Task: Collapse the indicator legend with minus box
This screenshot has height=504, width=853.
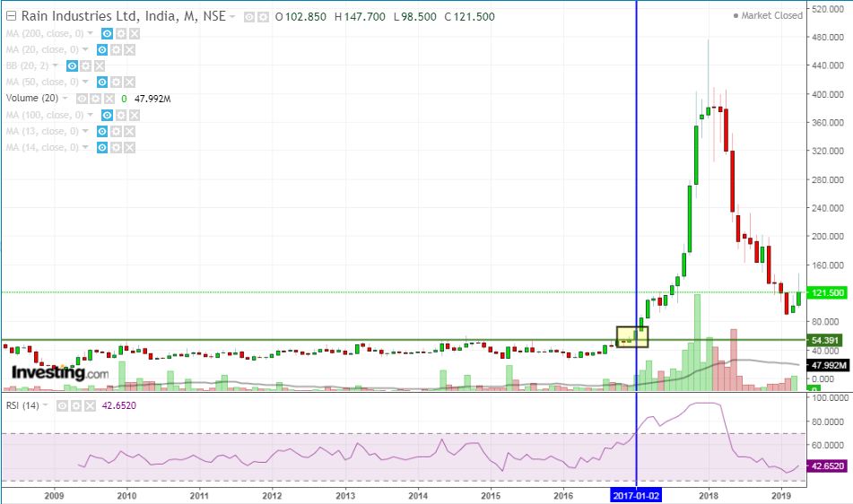Action: pos(11,16)
